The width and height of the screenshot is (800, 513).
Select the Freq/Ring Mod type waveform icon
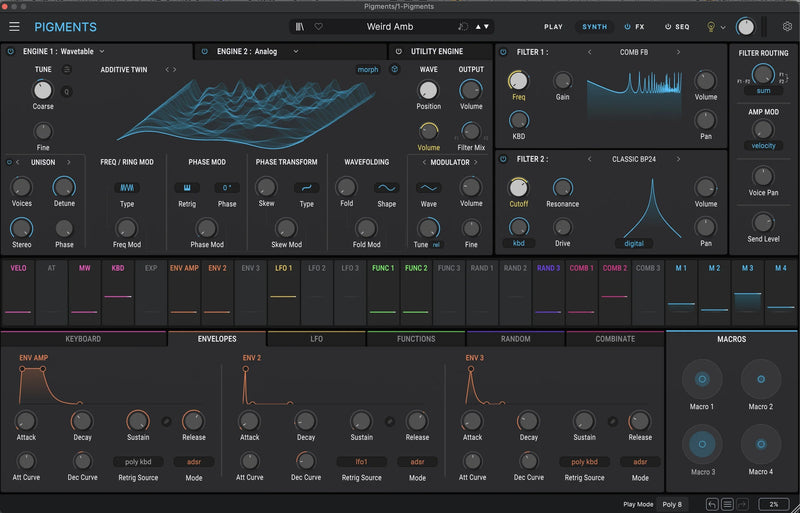(127, 188)
